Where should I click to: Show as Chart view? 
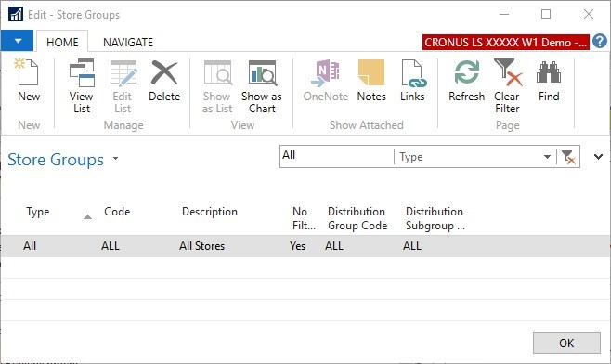point(262,85)
